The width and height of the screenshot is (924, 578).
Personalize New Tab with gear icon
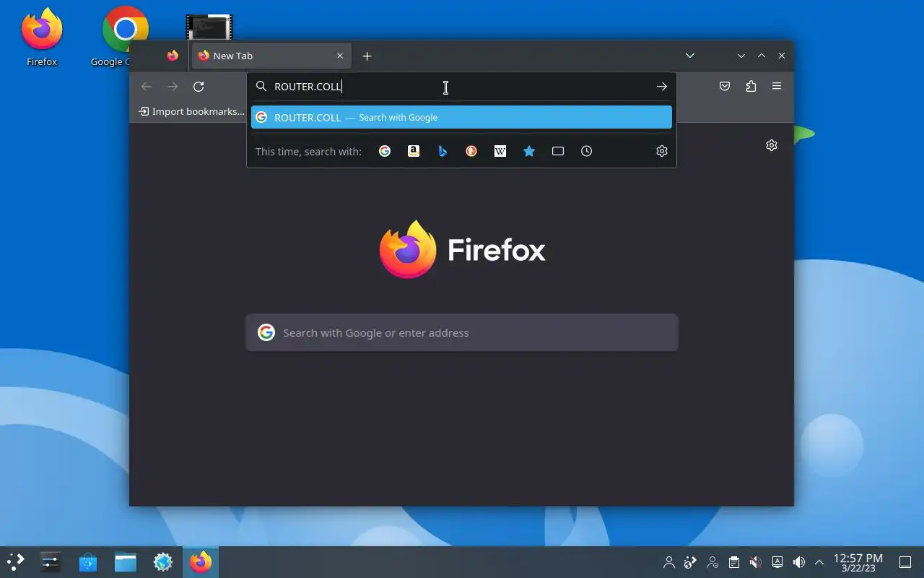[x=772, y=145]
